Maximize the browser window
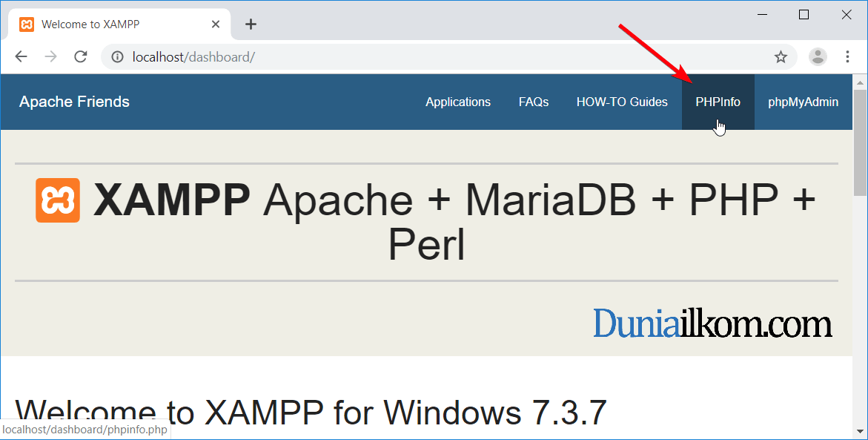This screenshot has height=440, width=868. click(x=804, y=15)
